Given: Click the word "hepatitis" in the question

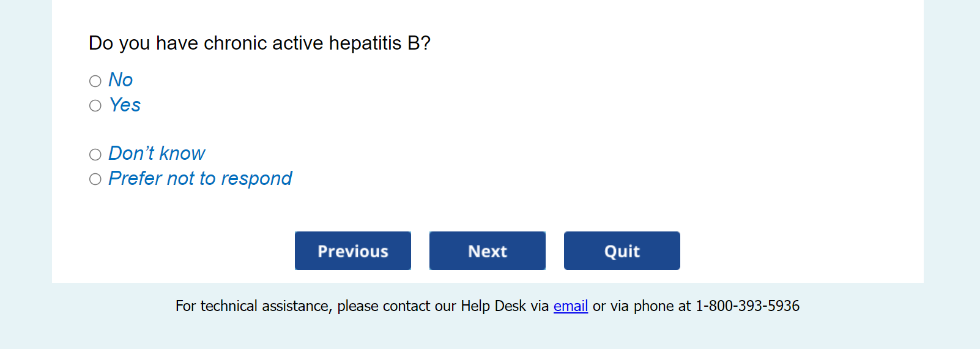Looking at the screenshot, I should [365, 43].
